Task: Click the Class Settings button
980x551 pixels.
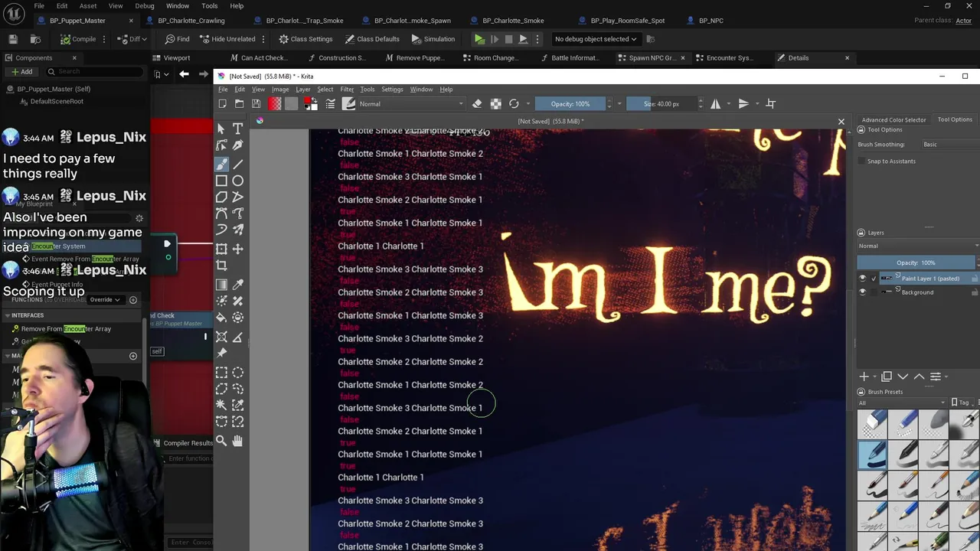Action: [306, 39]
